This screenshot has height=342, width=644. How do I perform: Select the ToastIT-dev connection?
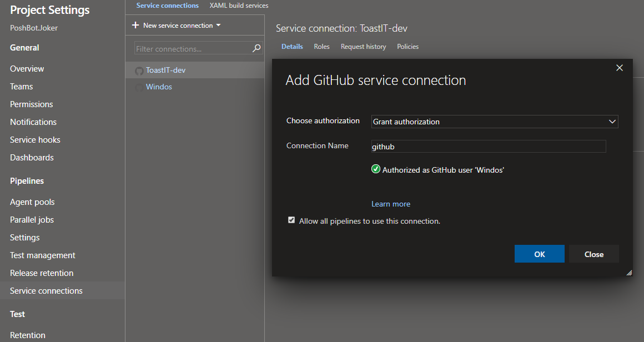pos(195,70)
